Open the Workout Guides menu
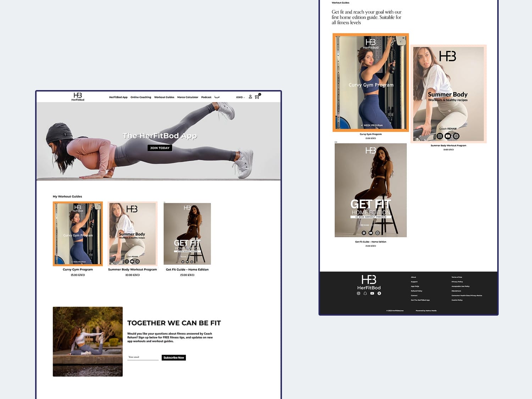Viewport: 532px width, 399px height. click(x=164, y=97)
